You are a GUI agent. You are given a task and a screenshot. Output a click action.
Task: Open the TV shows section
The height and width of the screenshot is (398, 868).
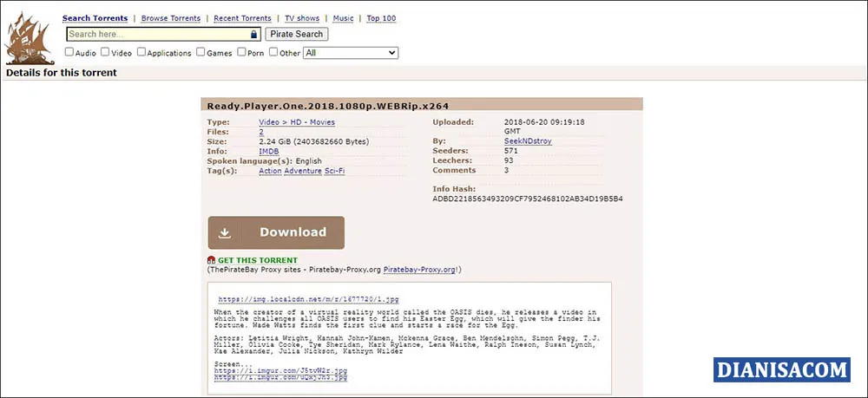pyautogui.click(x=302, y=18)
